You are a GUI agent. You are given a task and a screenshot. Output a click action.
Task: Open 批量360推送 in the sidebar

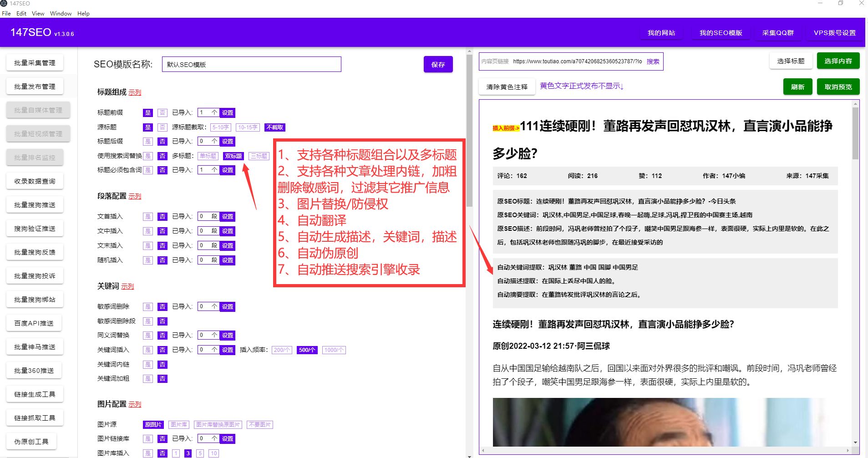click(34, 370)
